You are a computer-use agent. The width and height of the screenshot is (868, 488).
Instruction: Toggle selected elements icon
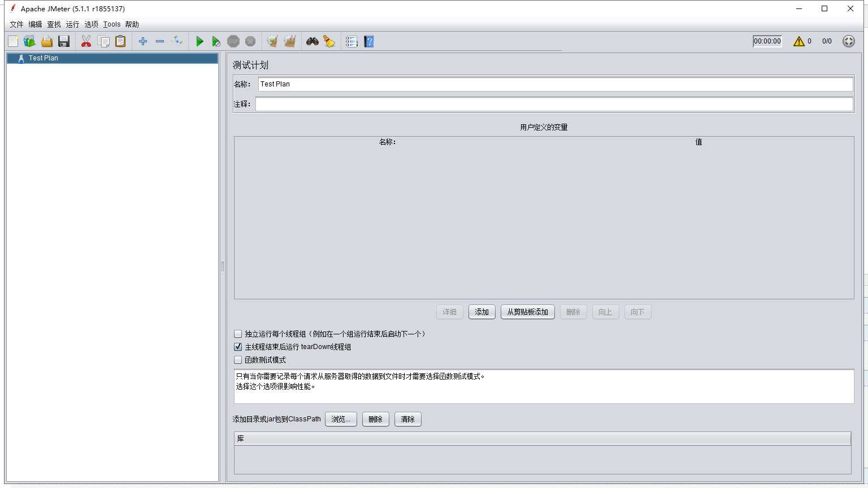coord(177,41)
